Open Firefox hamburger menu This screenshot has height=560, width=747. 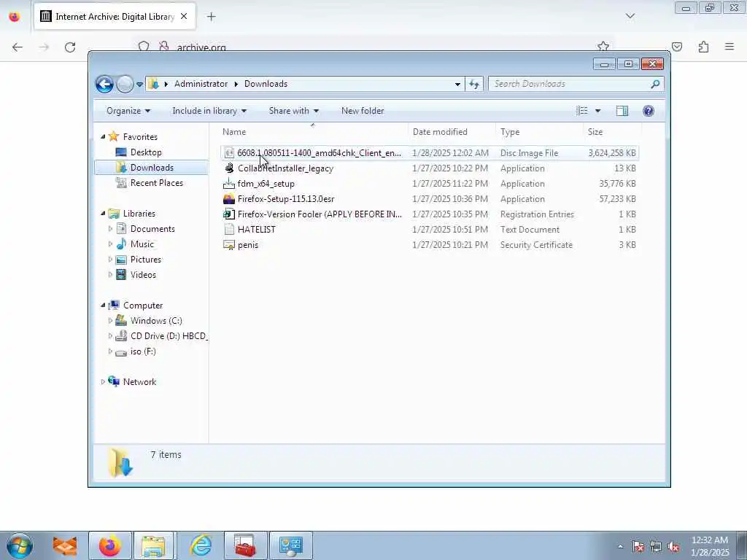(x=729, y=47)
